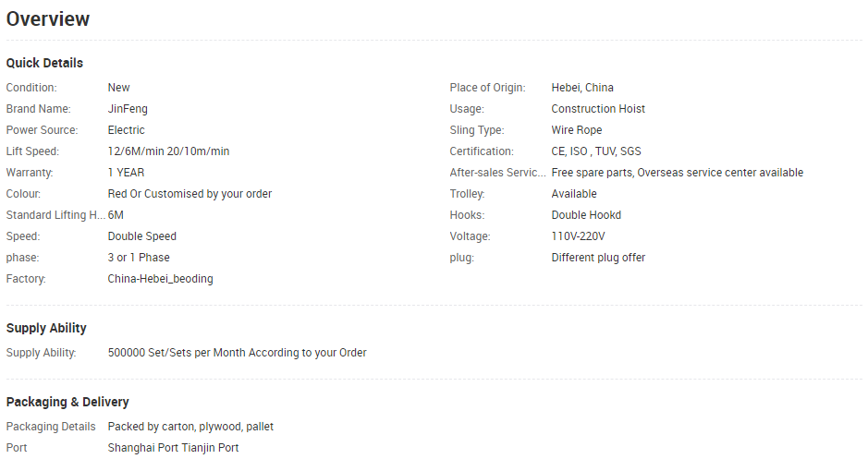Click the Packaging & Delivery heading
This screenshot has width=868, height=471.
pos(67,402)
